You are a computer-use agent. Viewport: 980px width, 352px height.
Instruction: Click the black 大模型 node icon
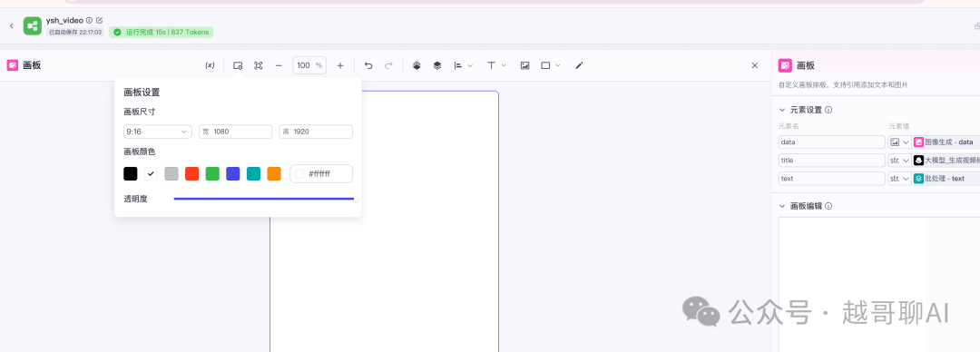tap(918, 160)
